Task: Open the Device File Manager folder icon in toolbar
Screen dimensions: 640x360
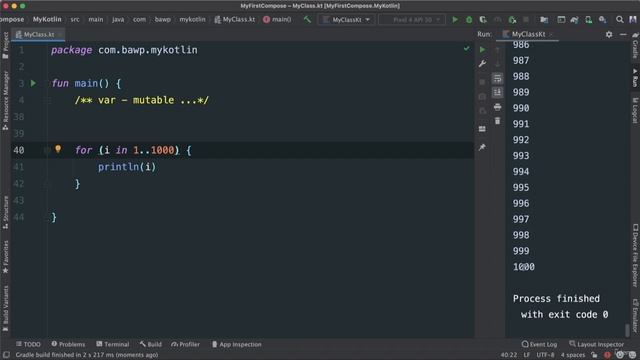Action: coord(544,19)
